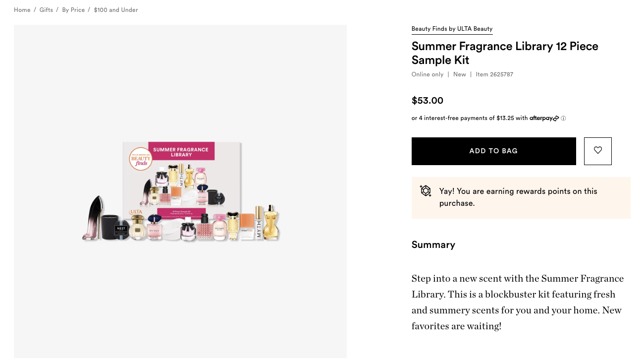The height and width of the screenshot is (361, 644).
Task: Click the rewards points earning message
Action: [x=518, y=197]
